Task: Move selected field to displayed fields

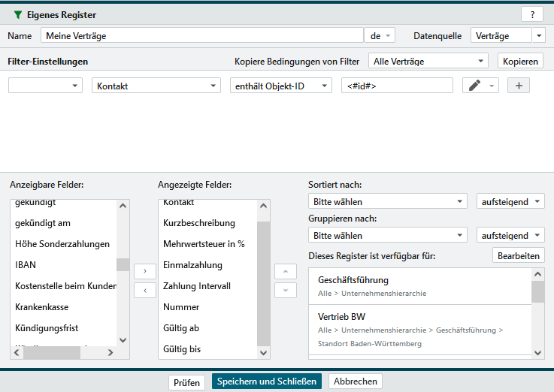Action: pos(144,270)
